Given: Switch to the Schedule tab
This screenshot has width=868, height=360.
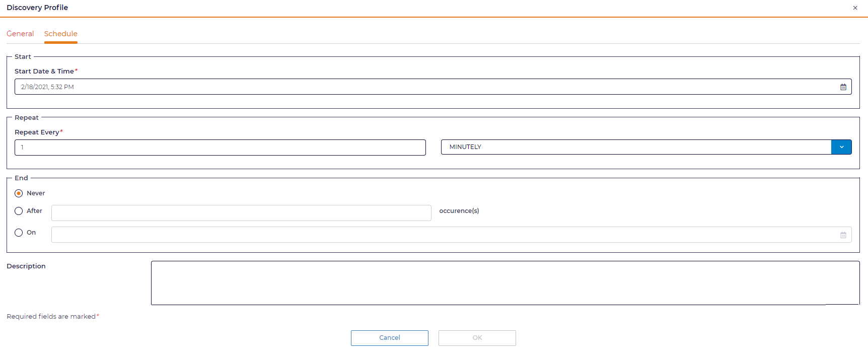Looking at the screenshot, I should pos(61,34).
